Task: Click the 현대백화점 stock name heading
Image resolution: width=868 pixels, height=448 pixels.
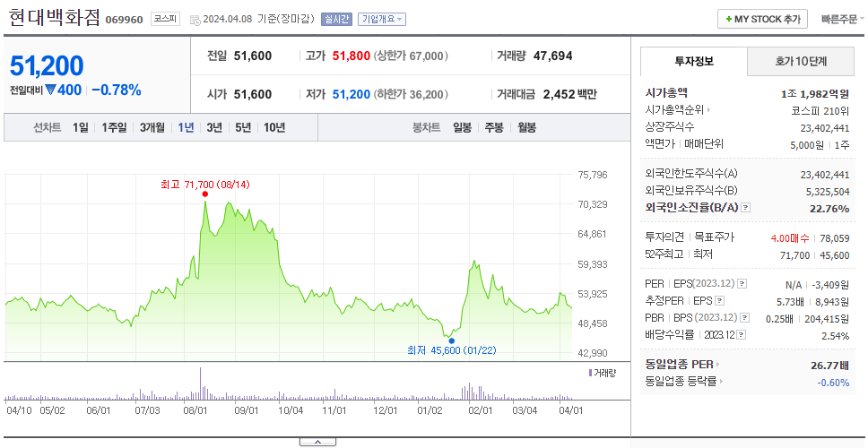Action: pos(54,18)
